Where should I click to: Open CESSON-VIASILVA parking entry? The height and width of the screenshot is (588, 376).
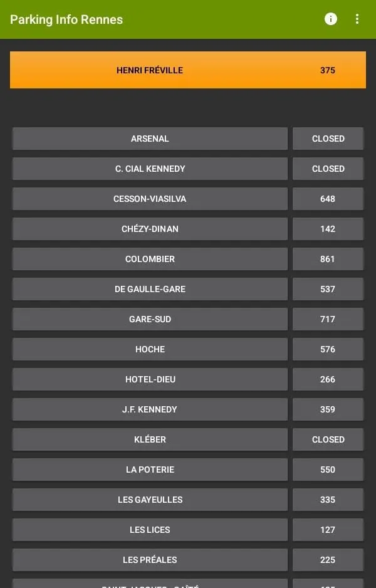click(x=150, y=199)
